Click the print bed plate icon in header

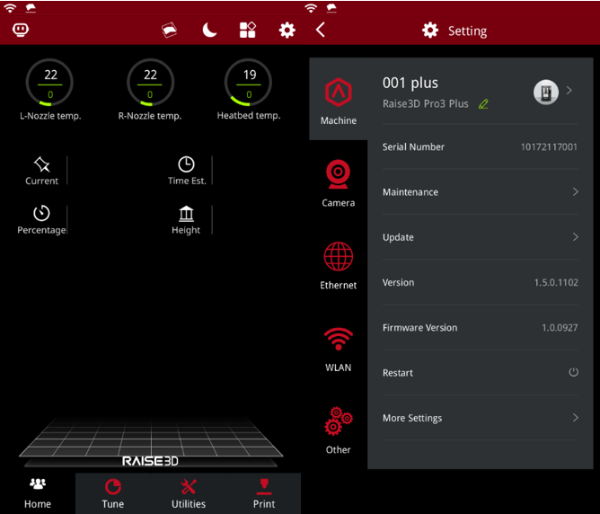point(169,30)
